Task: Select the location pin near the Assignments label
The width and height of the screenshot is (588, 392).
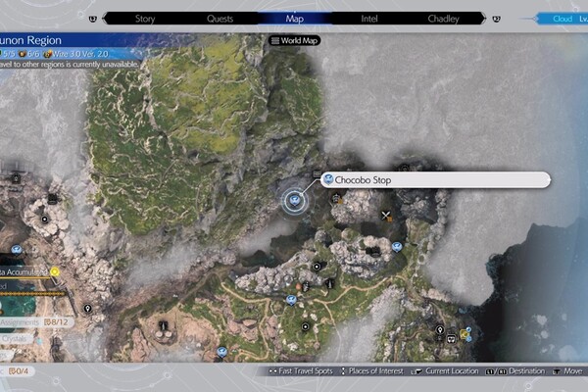Action: pos(87,309)
